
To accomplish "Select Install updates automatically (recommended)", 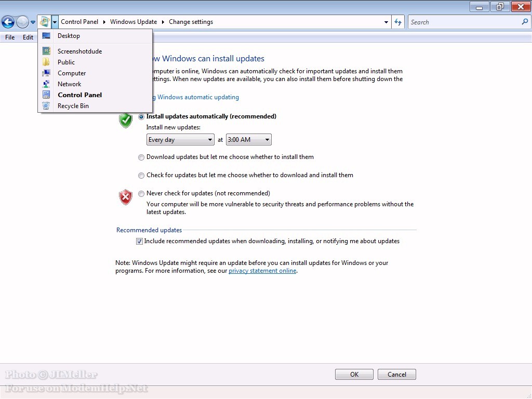I will coord(141,117).
